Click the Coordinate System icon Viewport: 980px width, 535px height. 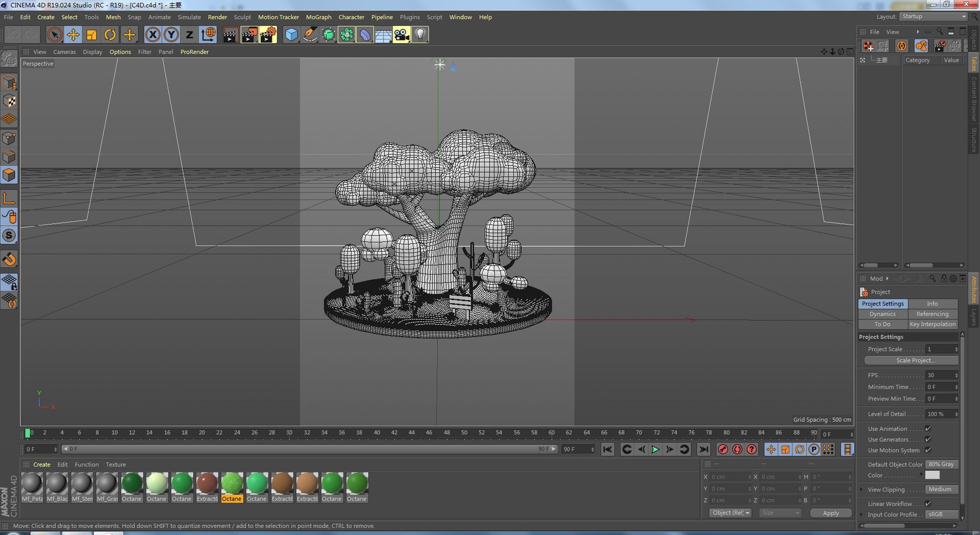pyautogui.click(x=208, y=35)
